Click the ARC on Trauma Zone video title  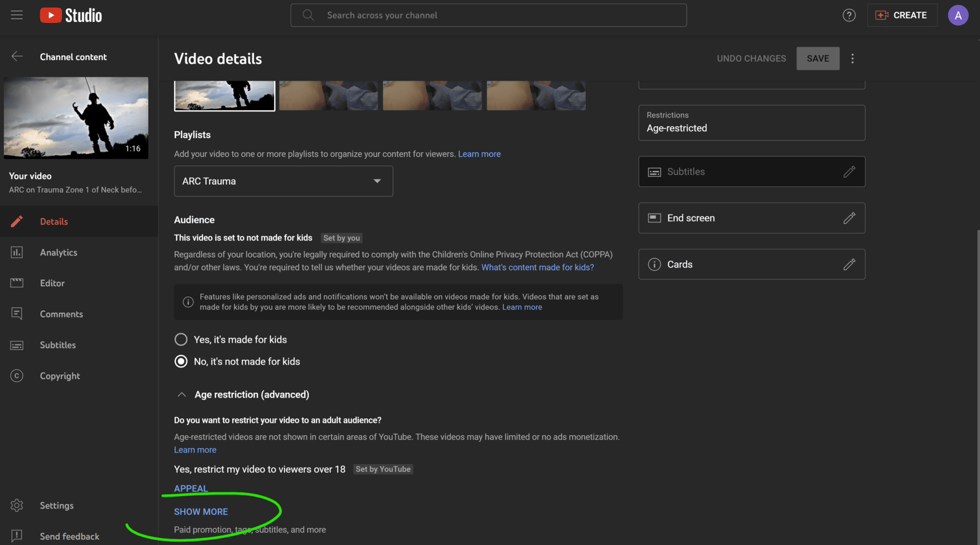tap(75, 190)
